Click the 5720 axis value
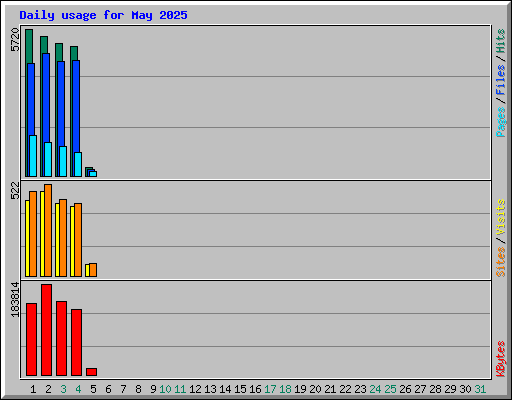 pyautogui.click(x=15, y=40)
